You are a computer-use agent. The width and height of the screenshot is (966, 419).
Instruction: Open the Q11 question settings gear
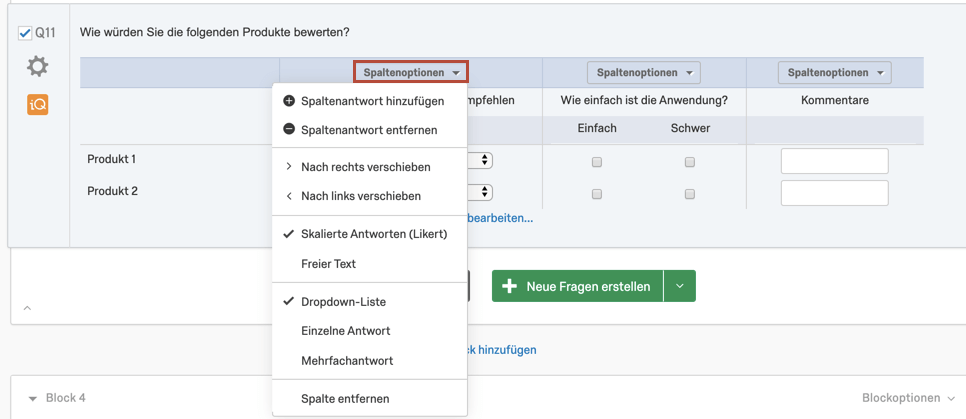[x=38, y=66]
